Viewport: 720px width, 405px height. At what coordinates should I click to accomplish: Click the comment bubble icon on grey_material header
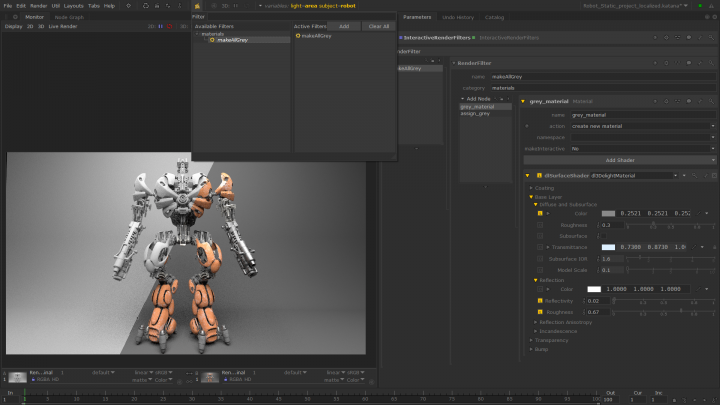tap(691, 101)
